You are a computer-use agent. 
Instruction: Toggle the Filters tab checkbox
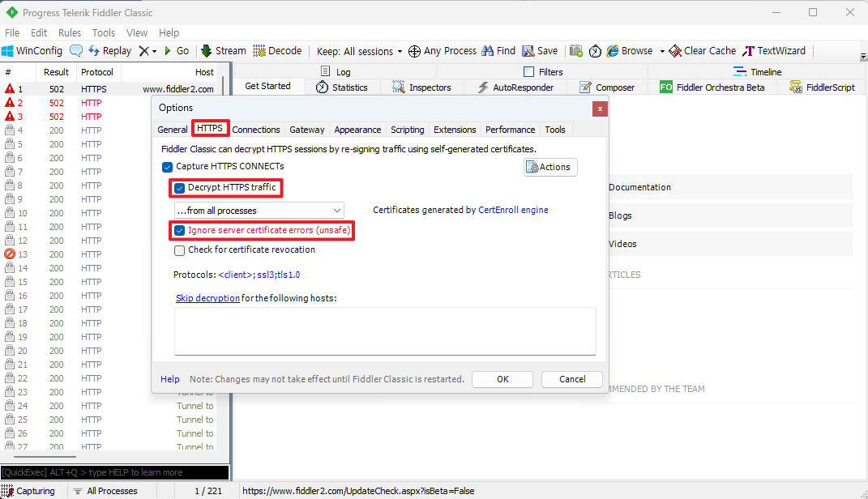point(528,72)
